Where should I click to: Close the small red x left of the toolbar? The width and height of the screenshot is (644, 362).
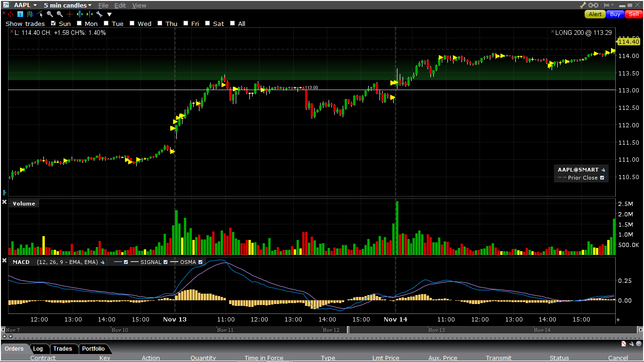(4, 13)
